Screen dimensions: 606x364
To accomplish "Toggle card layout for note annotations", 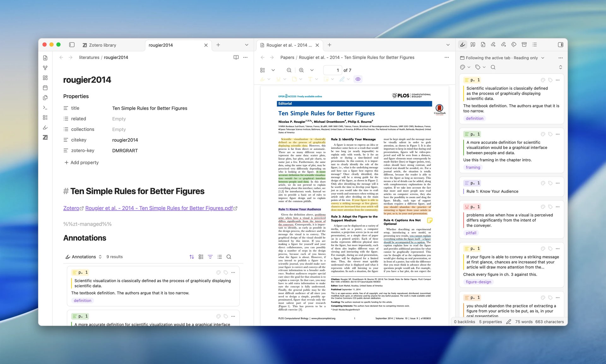I will [x=201, y=257].
